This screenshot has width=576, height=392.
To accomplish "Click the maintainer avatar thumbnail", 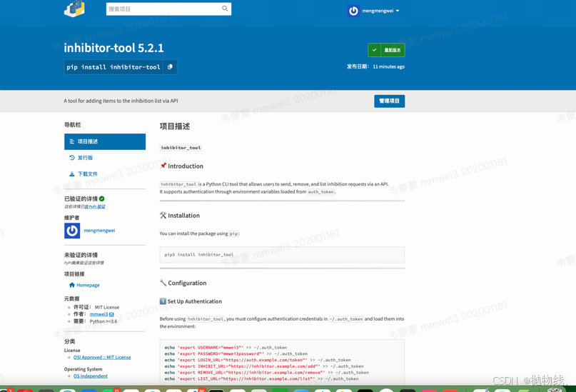I will coord(72,231).
